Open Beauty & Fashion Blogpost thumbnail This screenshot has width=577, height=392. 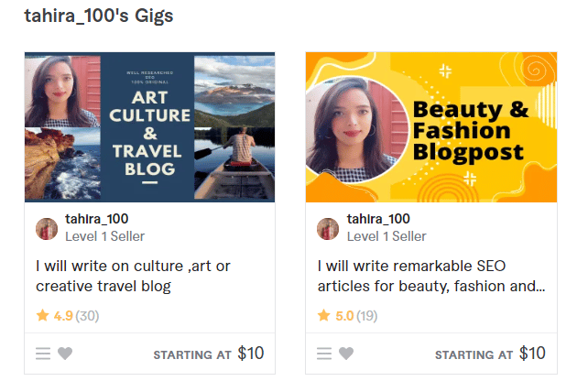click(x=430, y=126)
